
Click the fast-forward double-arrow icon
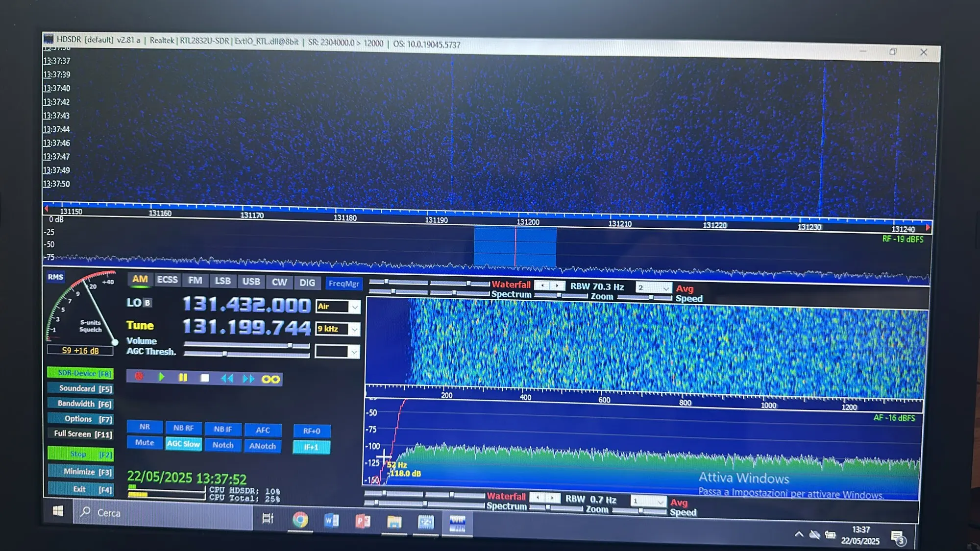point(248,379)
